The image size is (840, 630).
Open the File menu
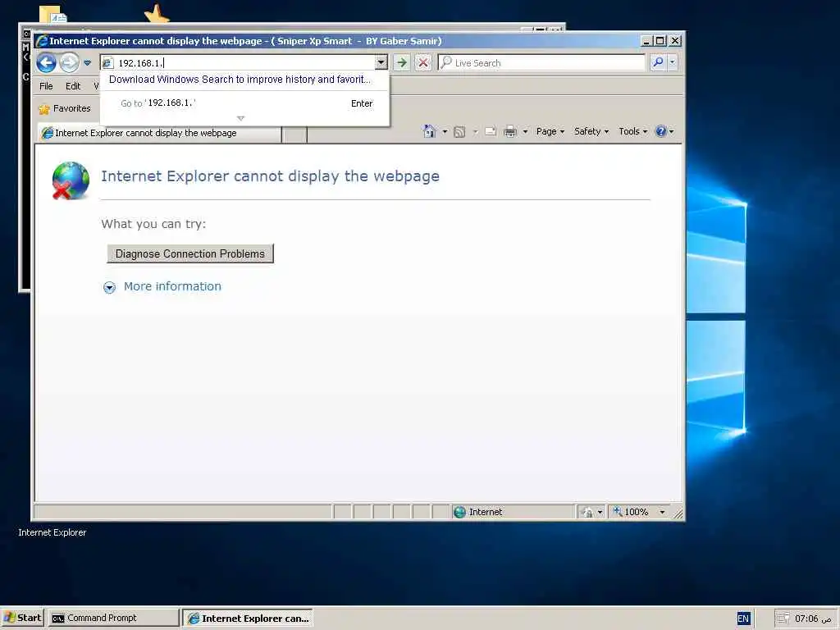pos(46,86)
